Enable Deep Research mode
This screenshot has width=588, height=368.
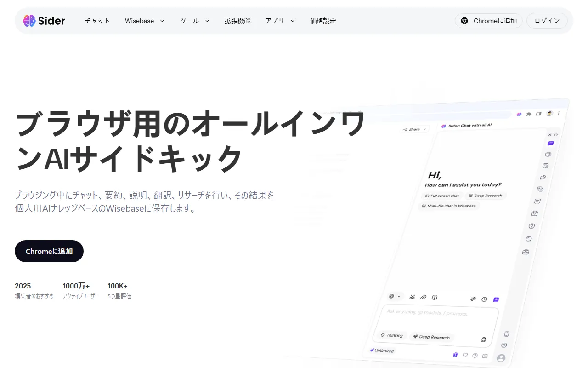coord(431,337)
